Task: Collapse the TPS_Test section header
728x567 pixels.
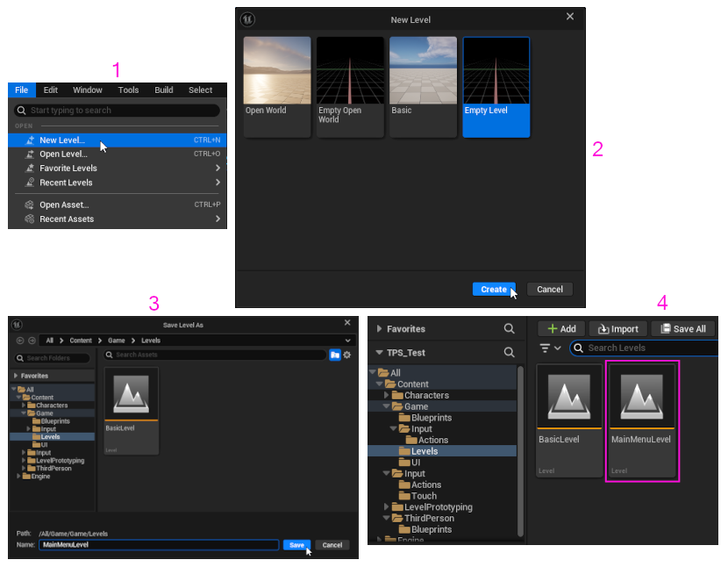Action: [380, 352]
